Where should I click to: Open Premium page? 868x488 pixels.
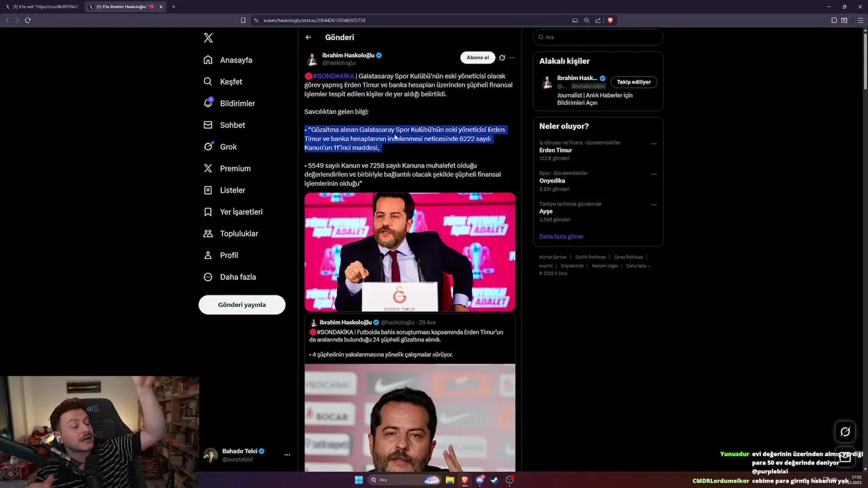pyautogui.click(x=227, y=169)
